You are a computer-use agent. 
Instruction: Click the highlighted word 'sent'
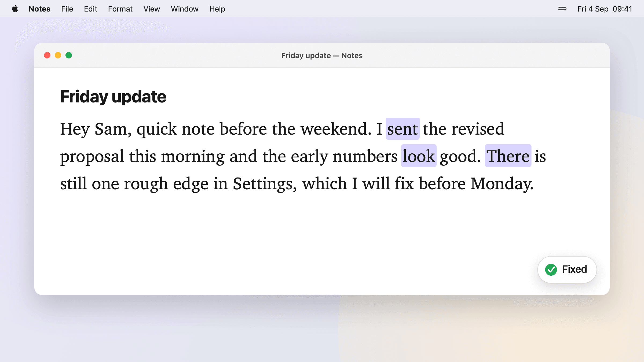click(x=402, y=129)
